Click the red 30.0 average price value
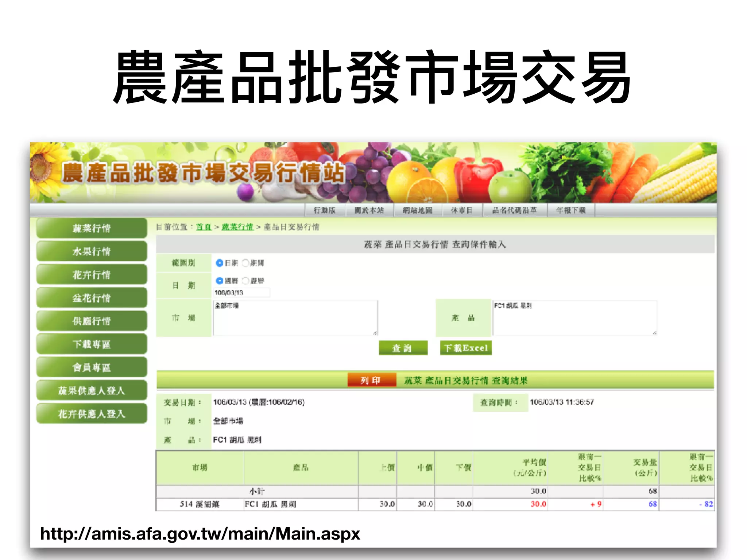Screen dimensions: 747x560 (x=538, y=504)
